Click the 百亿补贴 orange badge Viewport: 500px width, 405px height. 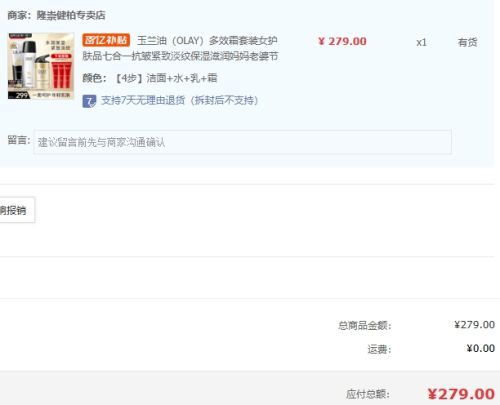(106, 40)
